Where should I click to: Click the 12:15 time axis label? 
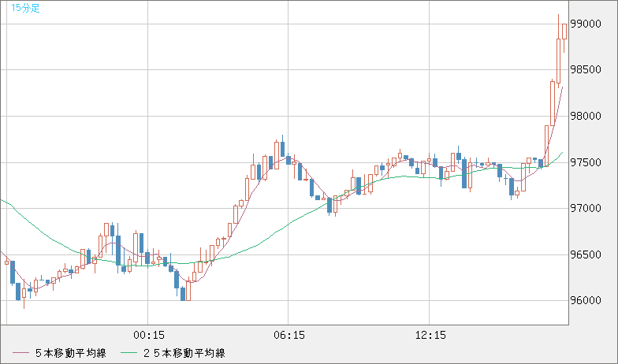click(430, 335)
